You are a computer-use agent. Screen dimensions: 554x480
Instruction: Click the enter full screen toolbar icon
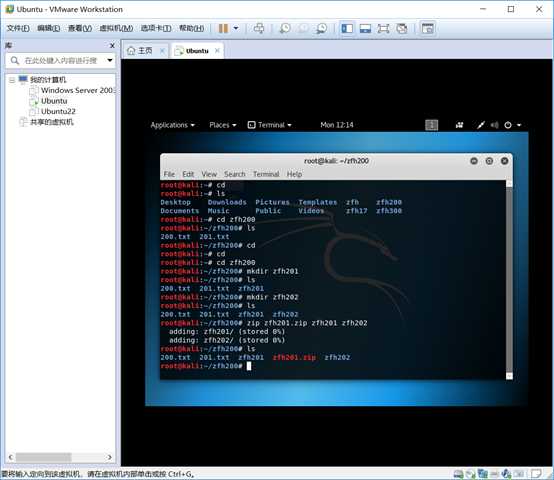click(383, 28)
